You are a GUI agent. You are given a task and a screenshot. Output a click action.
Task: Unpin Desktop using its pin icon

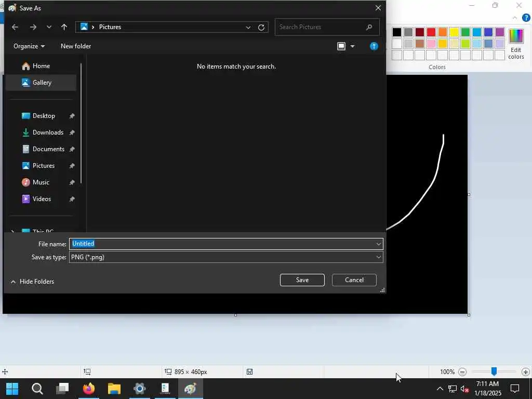click(x=72, y=116)
